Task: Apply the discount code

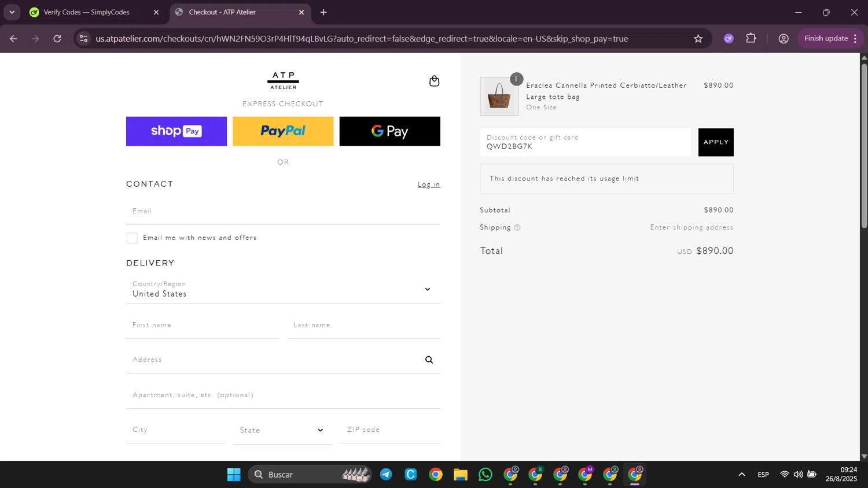Action: (716, 142)
